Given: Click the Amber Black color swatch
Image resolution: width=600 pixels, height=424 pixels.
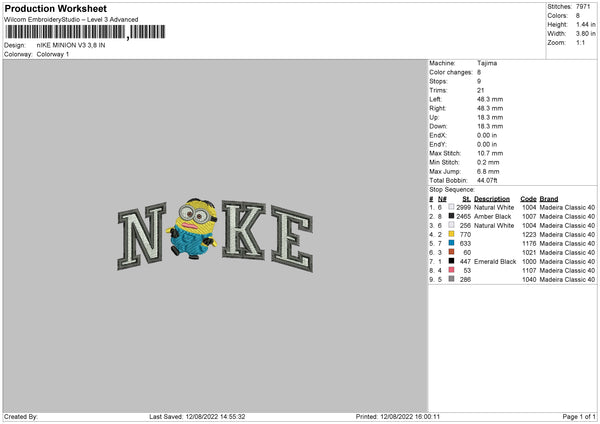Looking at the screenshot, I should pyautogui.click(x=451, y=216).
